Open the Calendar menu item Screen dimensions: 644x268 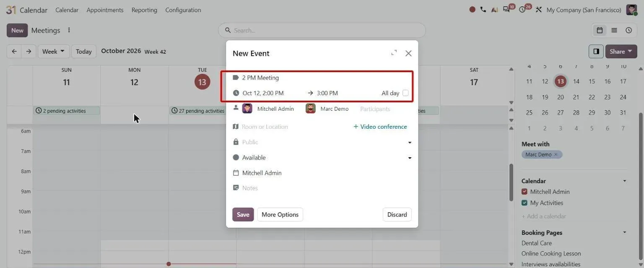[67, 10]
